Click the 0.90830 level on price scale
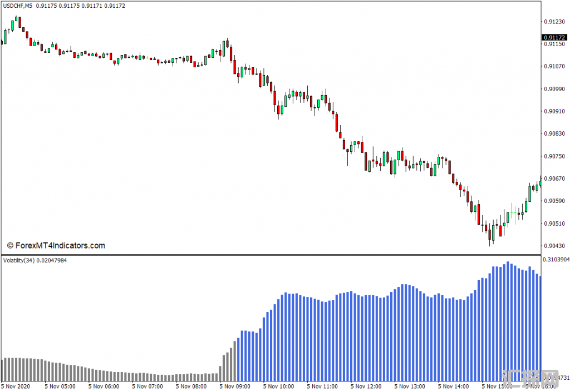Screen dimensions: 570x392 (554, 133)
